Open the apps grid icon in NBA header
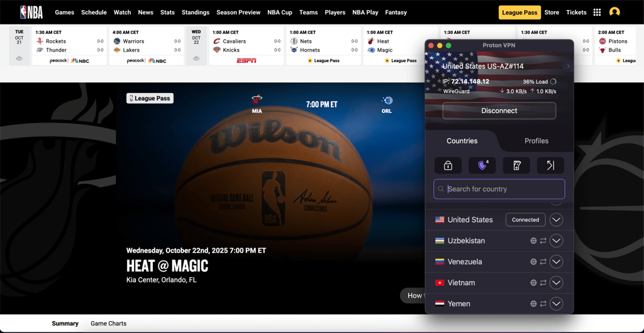The height and width of the screenshot is (333, 644). 597,13
